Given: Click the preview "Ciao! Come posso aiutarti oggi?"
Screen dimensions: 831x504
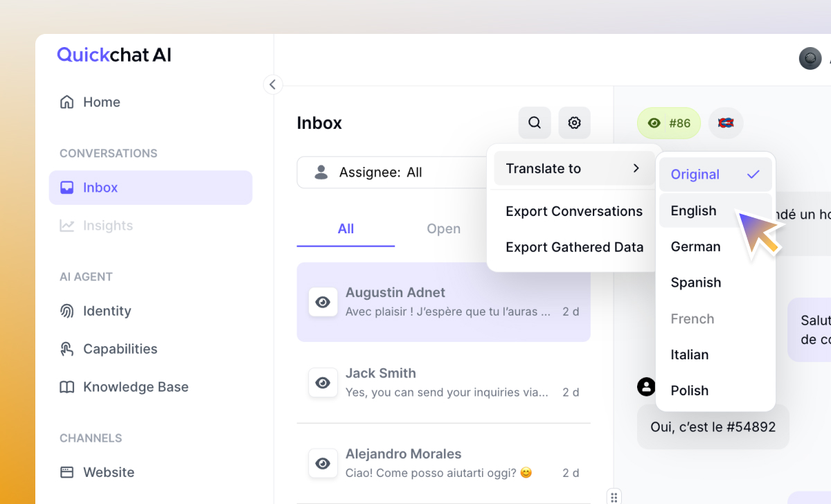Looking at the screenshot, I should pyautogui.click(x=439, y=473).
